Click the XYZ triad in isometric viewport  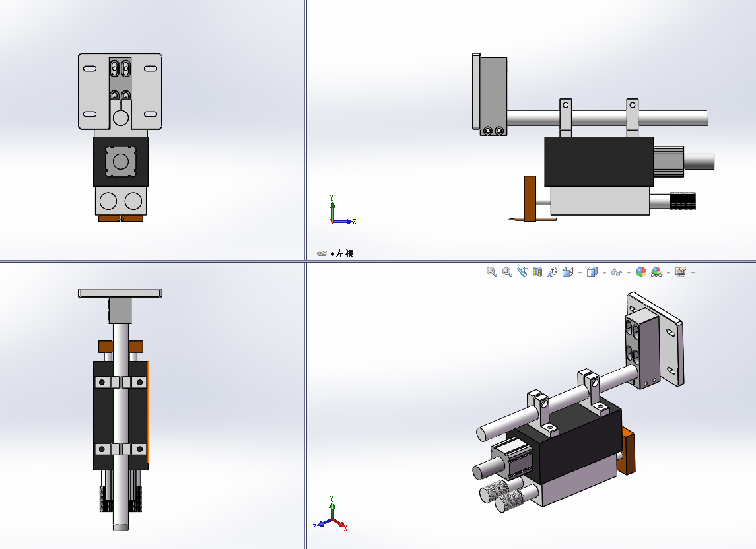coord(331,514)
